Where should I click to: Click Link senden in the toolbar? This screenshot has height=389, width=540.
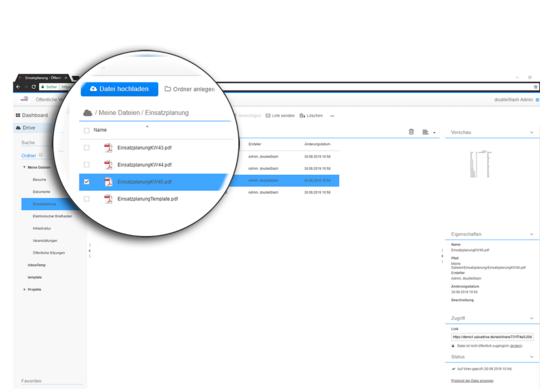pos(280,116)
